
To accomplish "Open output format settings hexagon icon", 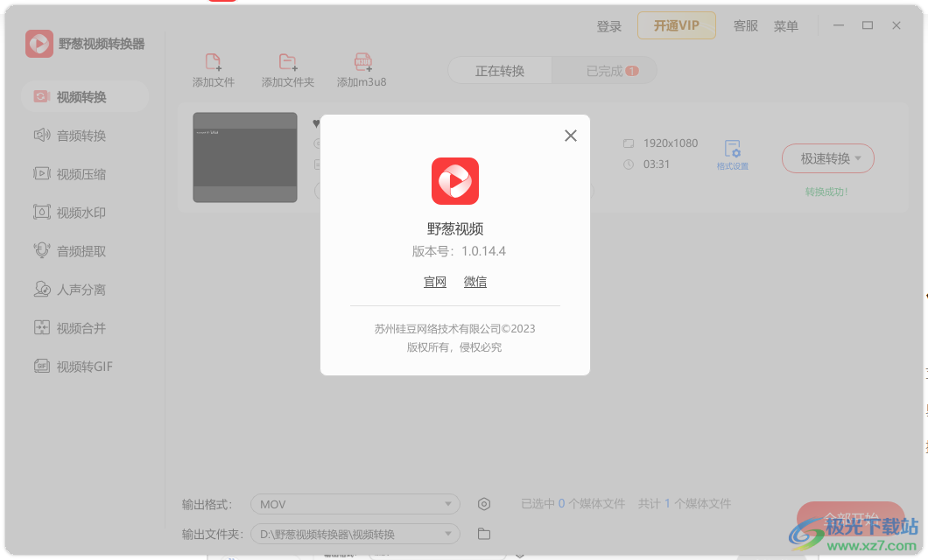I will tap(484, 504).
